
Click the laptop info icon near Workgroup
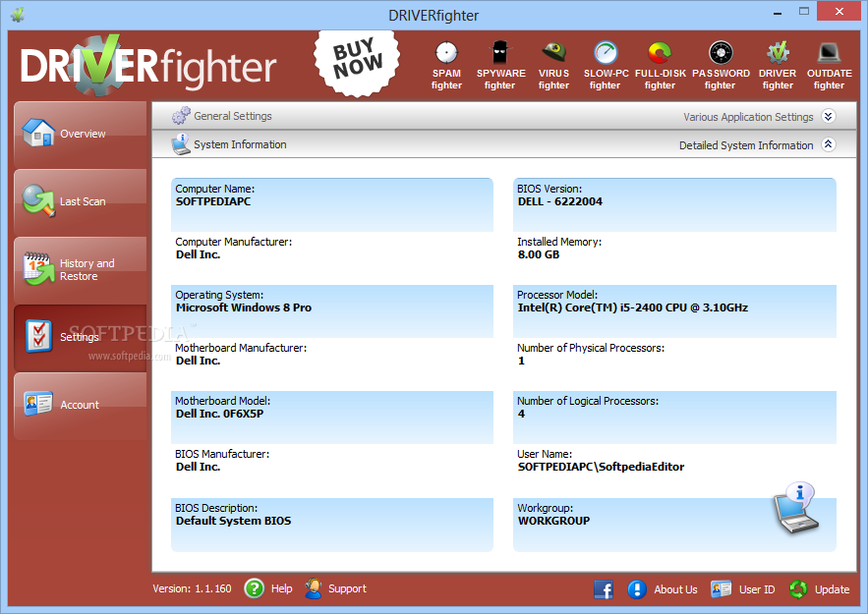click(x=796, y=508)
